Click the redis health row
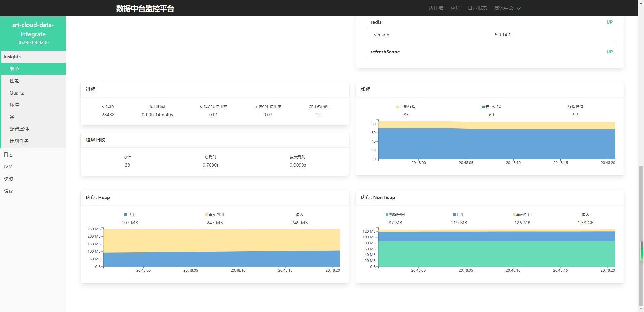The width and height of the screenshot is (644, 312). pyautogui.click(x=491, y=22)
